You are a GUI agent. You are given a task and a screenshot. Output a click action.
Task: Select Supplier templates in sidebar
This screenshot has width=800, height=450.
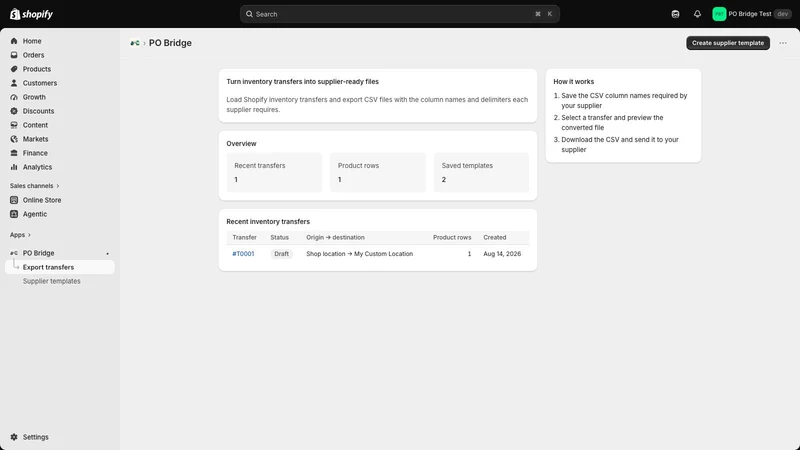pyautogui.click(x=52, y=281)
